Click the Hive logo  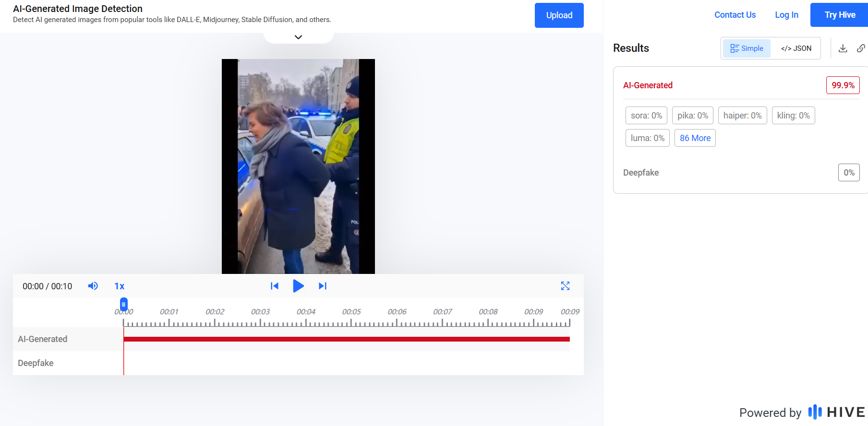(x=837, y=412)
